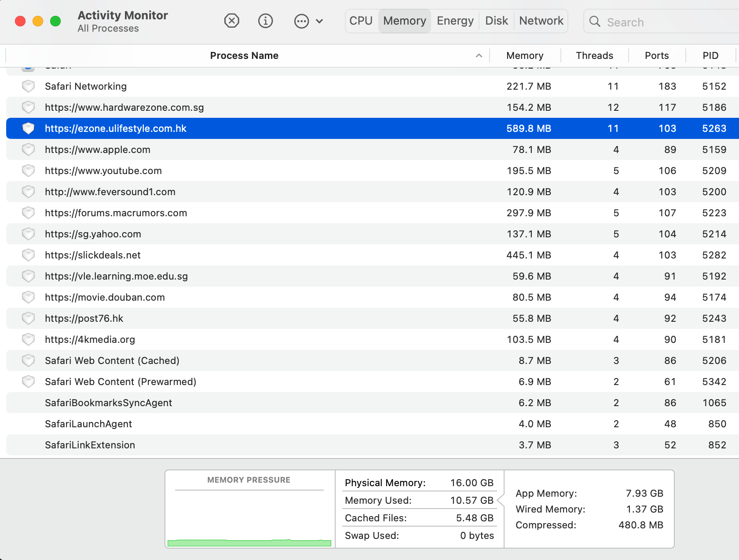Expand the More actions dropdown chevron
This screenshot has width=739, height=560.
pyautogui.click(x=320, y=21)
